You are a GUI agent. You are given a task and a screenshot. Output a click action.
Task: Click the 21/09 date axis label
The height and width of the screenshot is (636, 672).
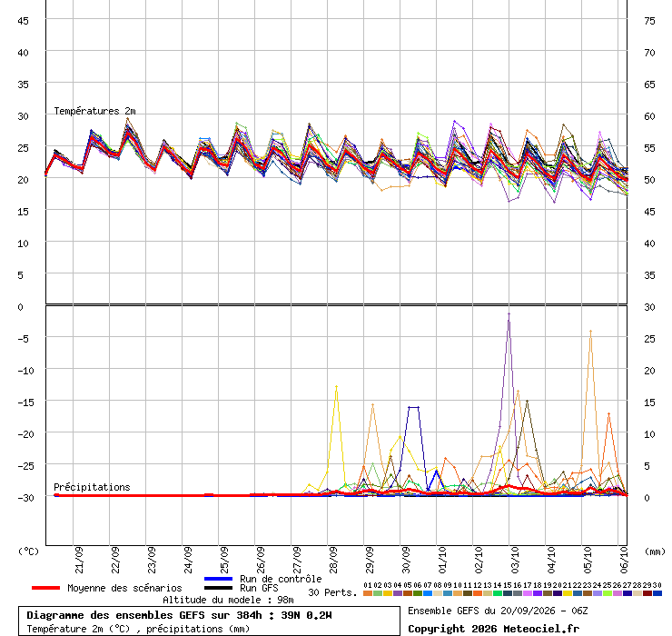tap(79, 560)
